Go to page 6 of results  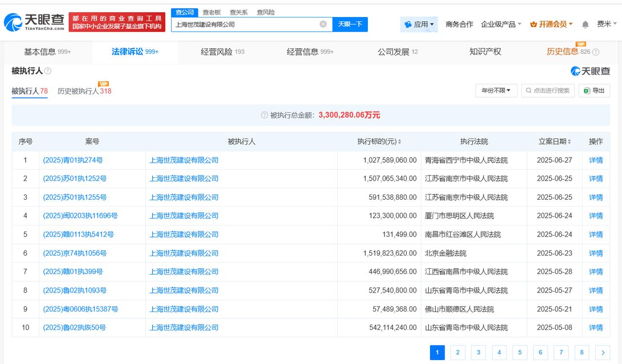click(x=540, y=353)
